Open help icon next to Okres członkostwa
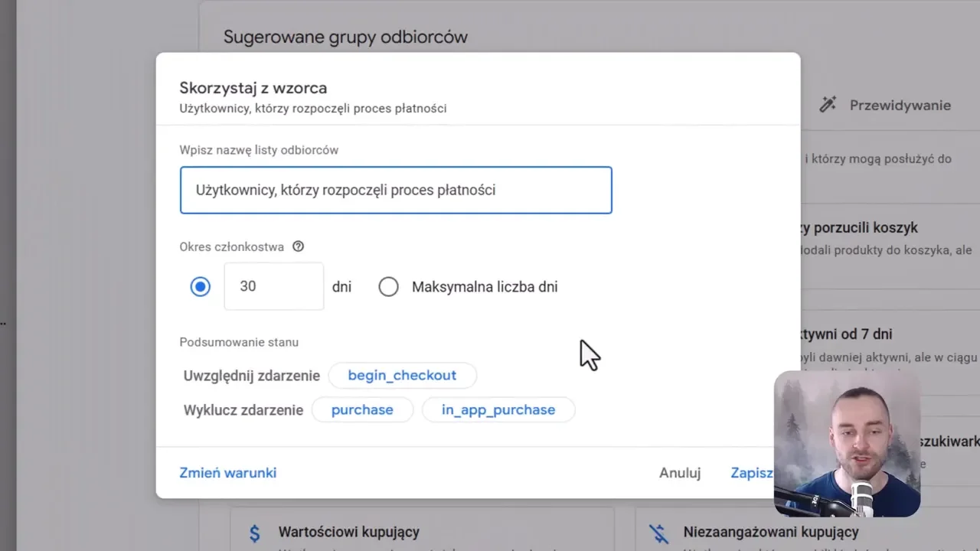980x551 pixels. (x=299, y=246)
